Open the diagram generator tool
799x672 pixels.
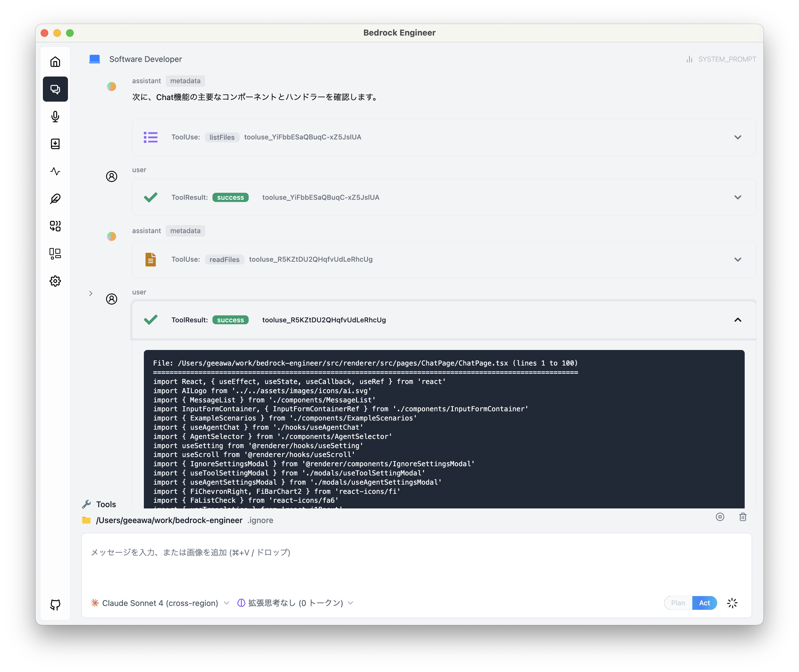point(55,253)
